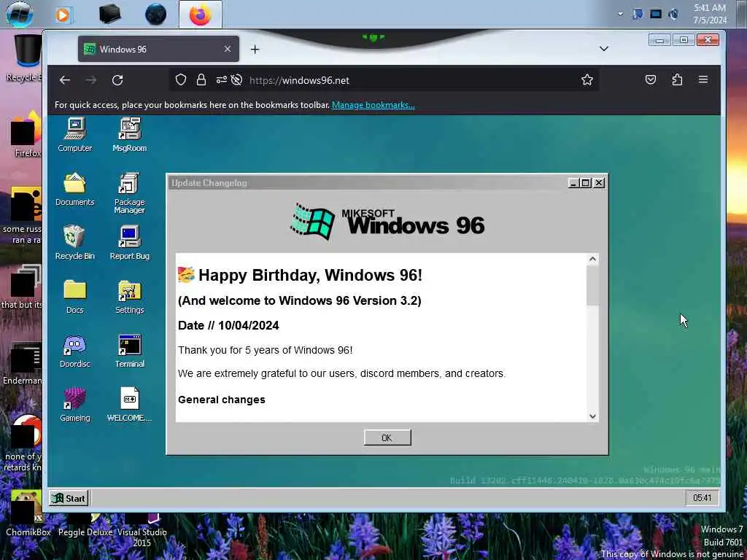Click the Manage bookmarks link

[x=373, y=105]
